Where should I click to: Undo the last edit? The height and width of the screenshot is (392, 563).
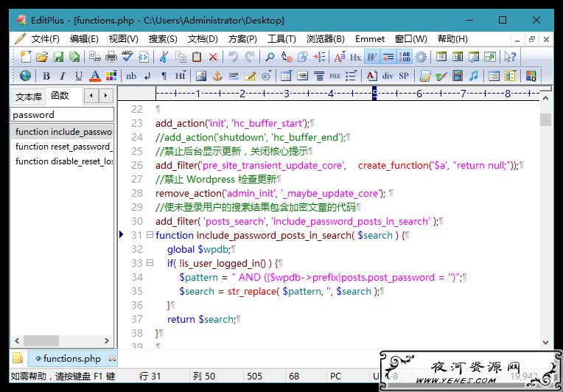click(x=234, y=57)
